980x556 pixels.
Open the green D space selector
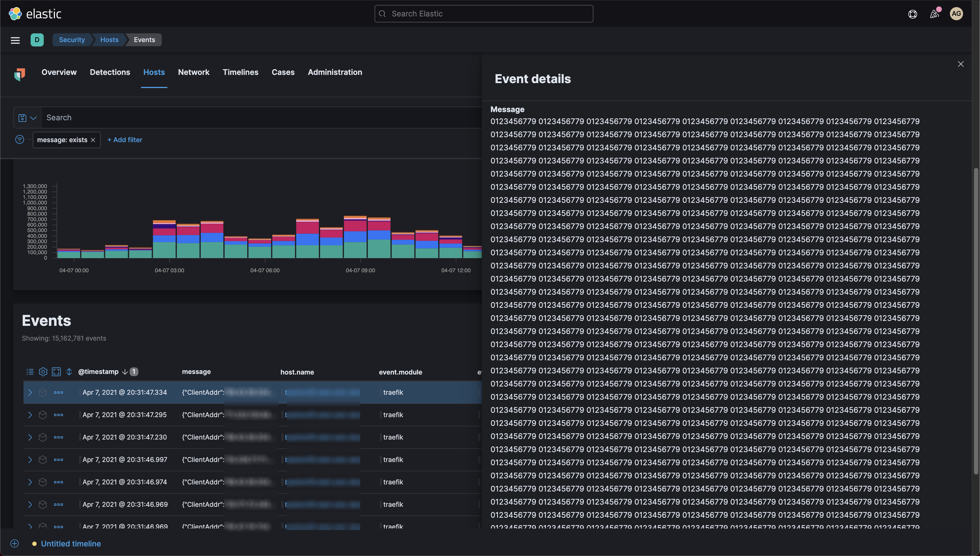(x=37, y=40)
